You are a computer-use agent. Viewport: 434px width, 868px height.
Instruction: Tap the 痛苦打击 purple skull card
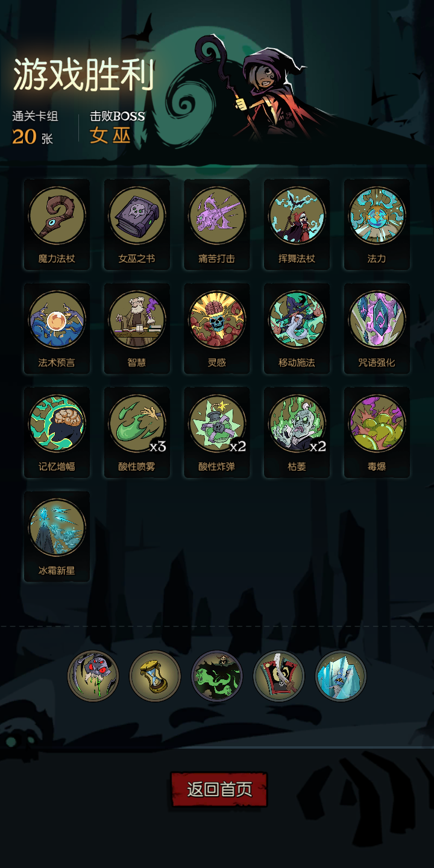click(217, 225)
